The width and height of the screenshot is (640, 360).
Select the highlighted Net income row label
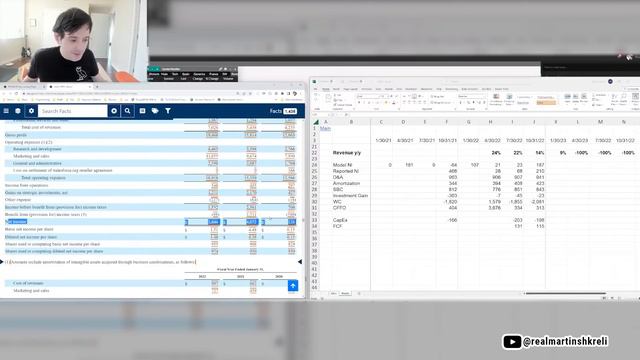[x=16, y=222]
